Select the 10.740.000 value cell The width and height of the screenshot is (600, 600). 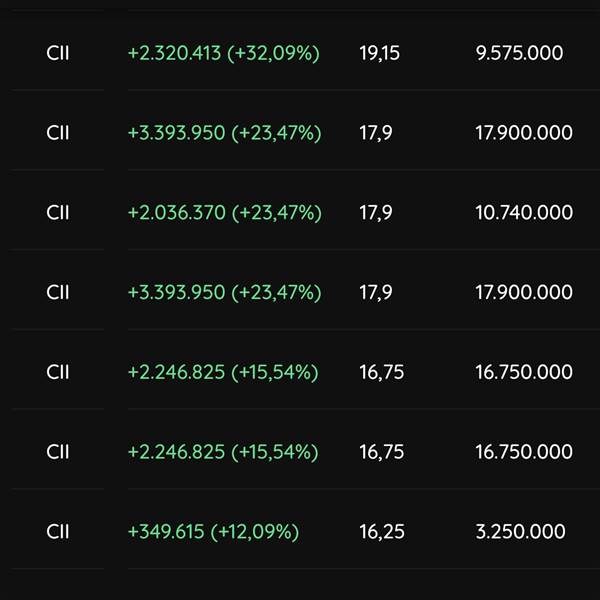tap(524, 212)
